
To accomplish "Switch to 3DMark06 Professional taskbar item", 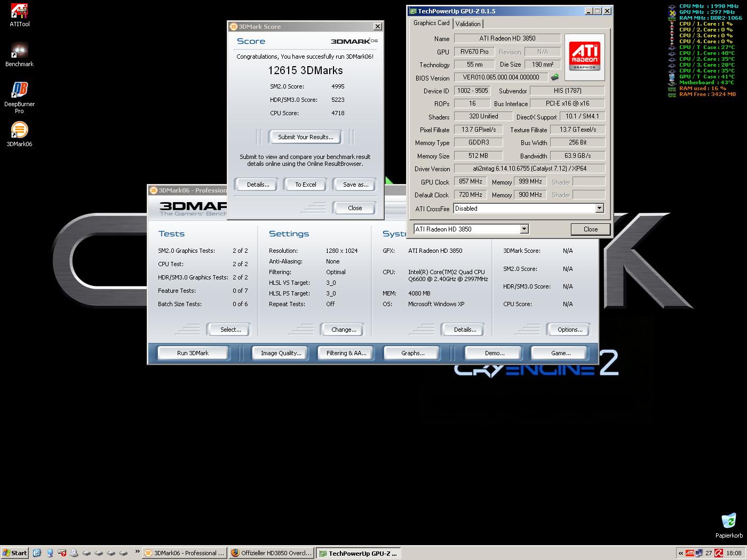I will (x=185, y=553).
